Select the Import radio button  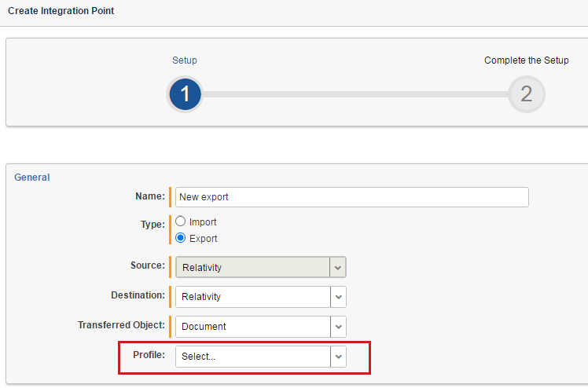click(x=180, y=221)
